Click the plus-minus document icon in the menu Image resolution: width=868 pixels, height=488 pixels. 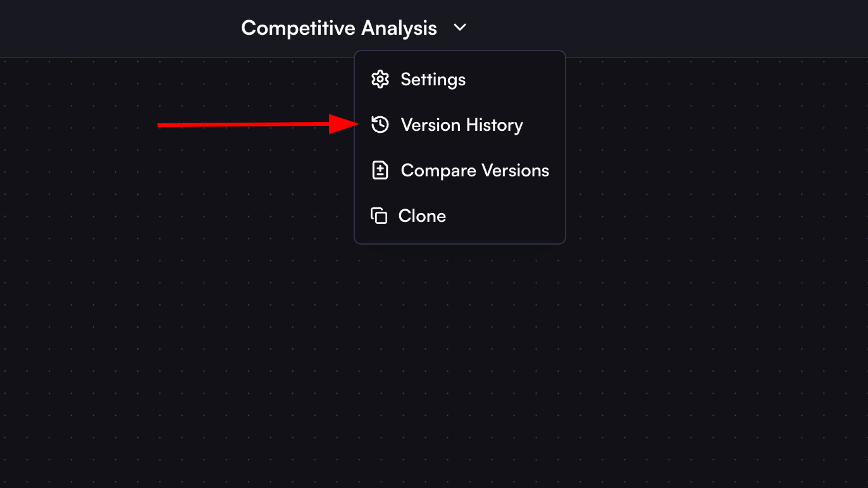pos(380,170)
